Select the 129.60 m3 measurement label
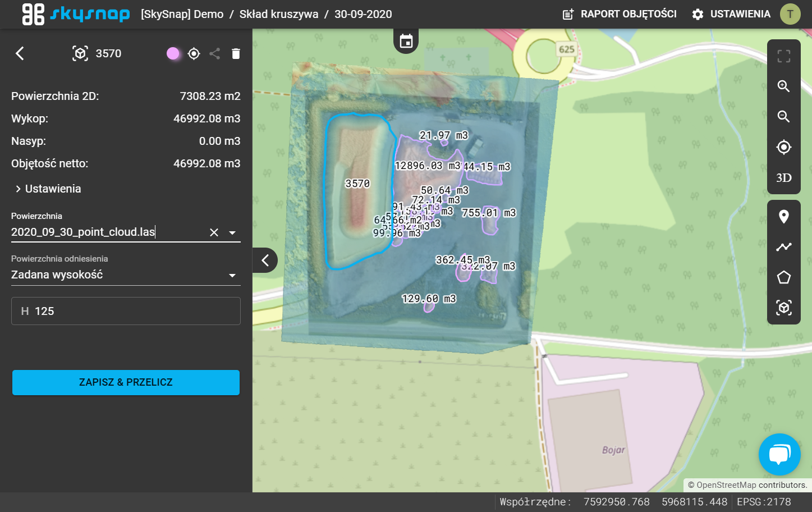Viewport: 812px width, 512px height. tap(429, 299)
